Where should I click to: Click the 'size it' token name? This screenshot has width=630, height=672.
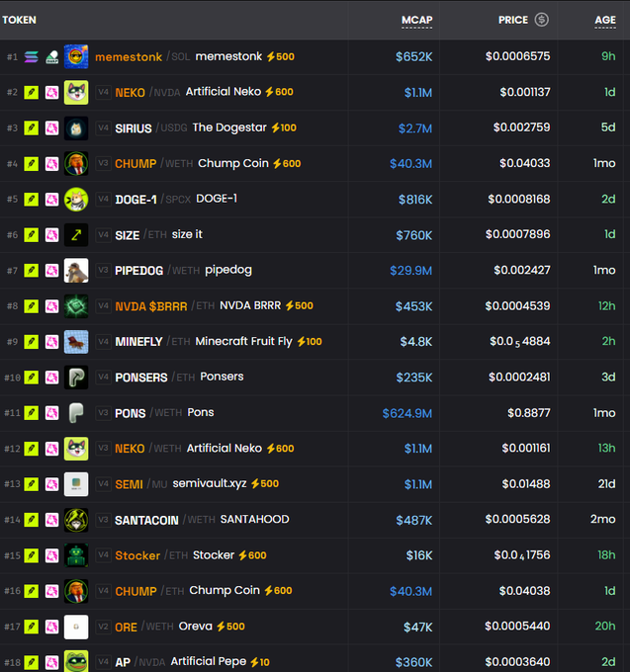[187, 234]
